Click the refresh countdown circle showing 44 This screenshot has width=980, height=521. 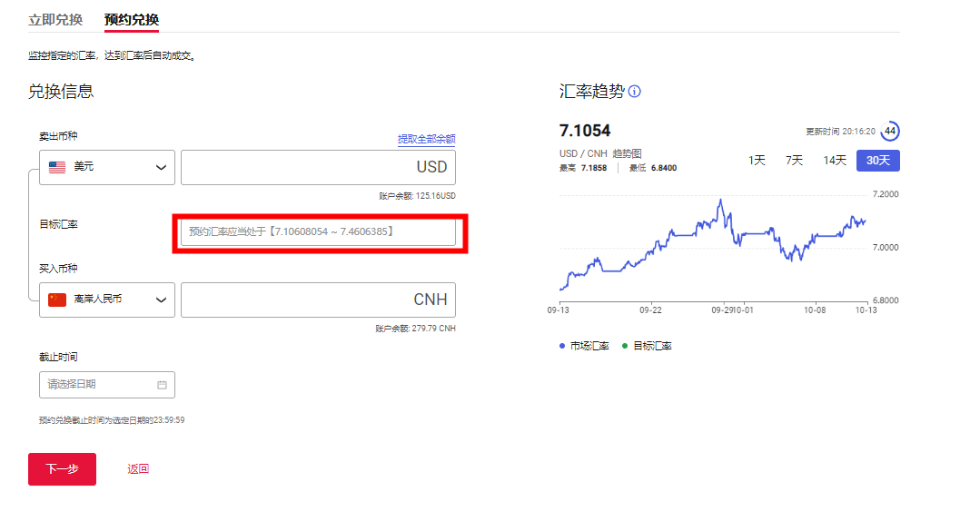[890, 132]
